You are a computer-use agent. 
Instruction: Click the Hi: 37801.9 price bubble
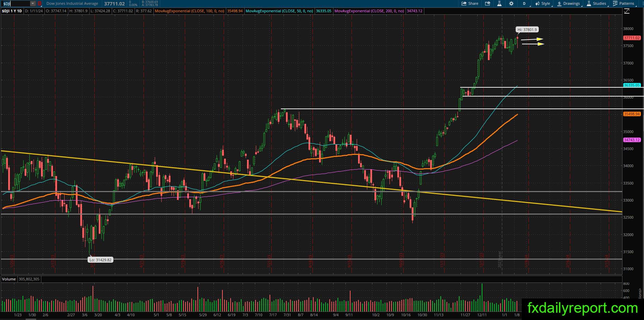point(527,30)
